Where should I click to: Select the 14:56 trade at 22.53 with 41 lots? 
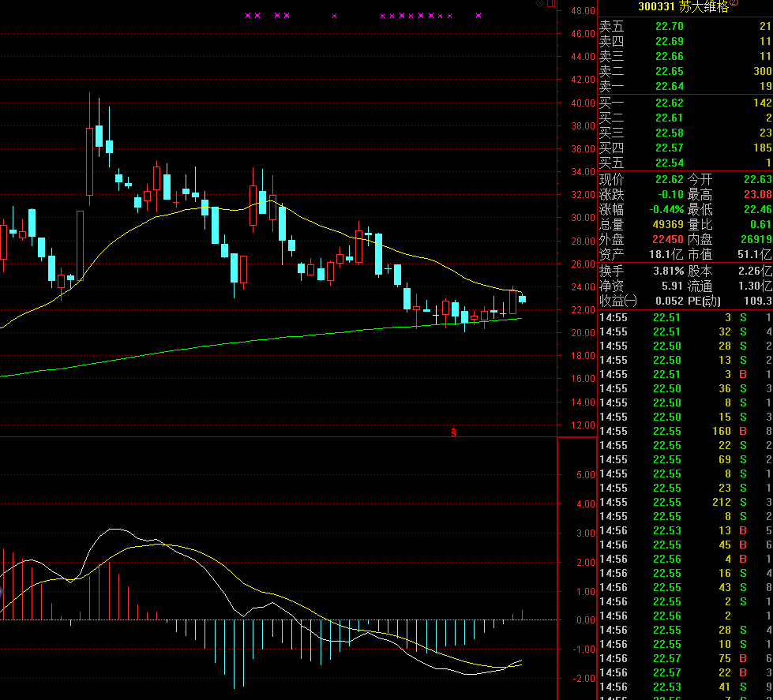(685, 687)
